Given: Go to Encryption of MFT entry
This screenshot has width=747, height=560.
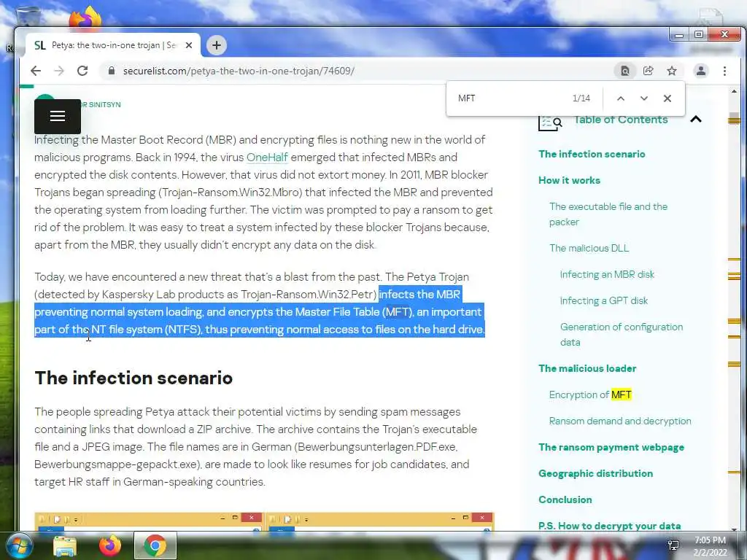Looking at the screenshot, I should tap(590, 394).
